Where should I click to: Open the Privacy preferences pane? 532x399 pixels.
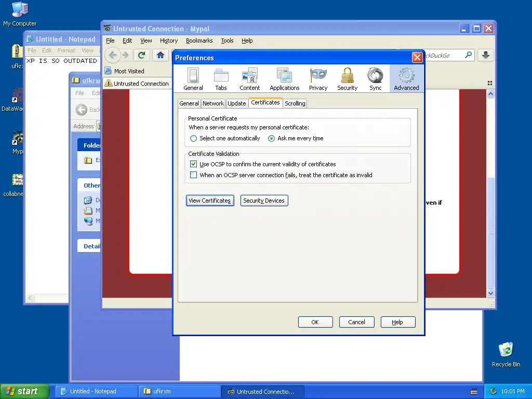pos(318,79)
